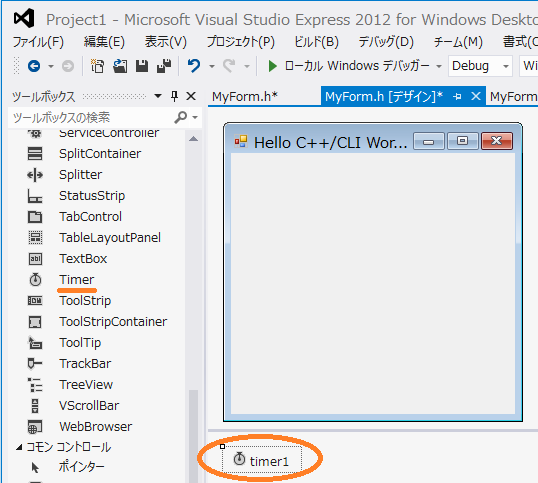Screen dimensions: 538x483
Task: Click the Redo arrow icon
Action: (229, 66)
